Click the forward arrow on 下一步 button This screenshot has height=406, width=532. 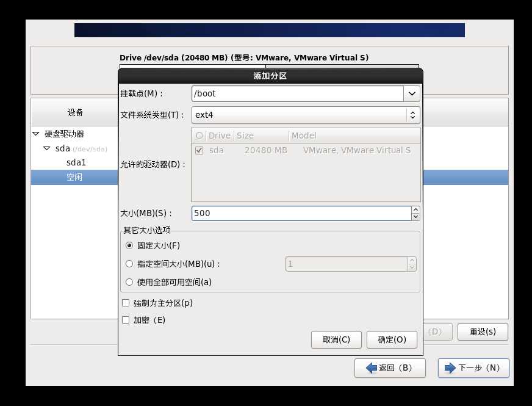tap(450, 368)
